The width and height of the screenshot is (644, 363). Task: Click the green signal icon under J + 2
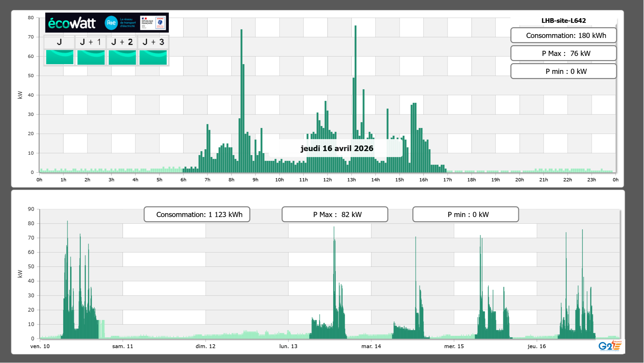click(122, 57)
